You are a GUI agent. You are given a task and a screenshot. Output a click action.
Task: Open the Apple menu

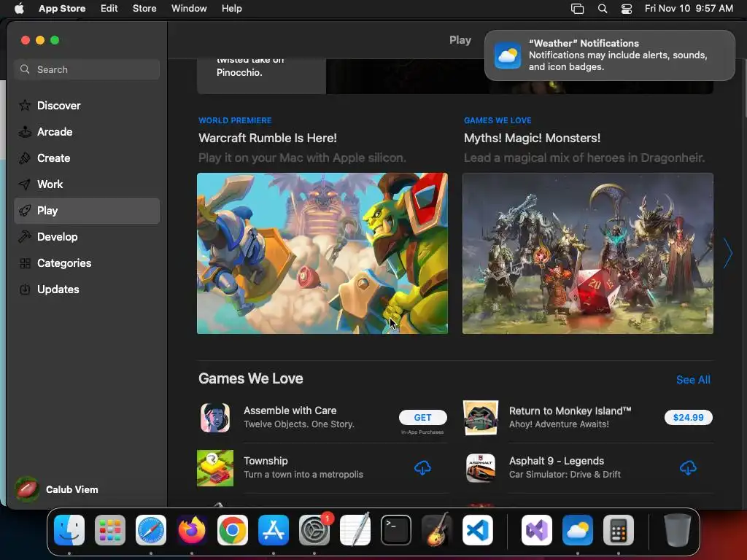19,8
